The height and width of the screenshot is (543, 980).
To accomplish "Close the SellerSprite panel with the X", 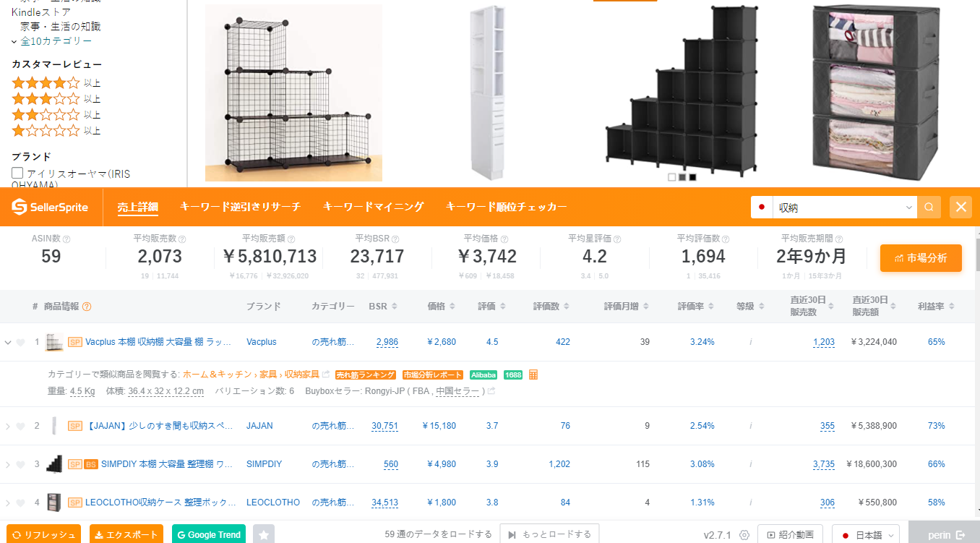I will coord(961,208).
